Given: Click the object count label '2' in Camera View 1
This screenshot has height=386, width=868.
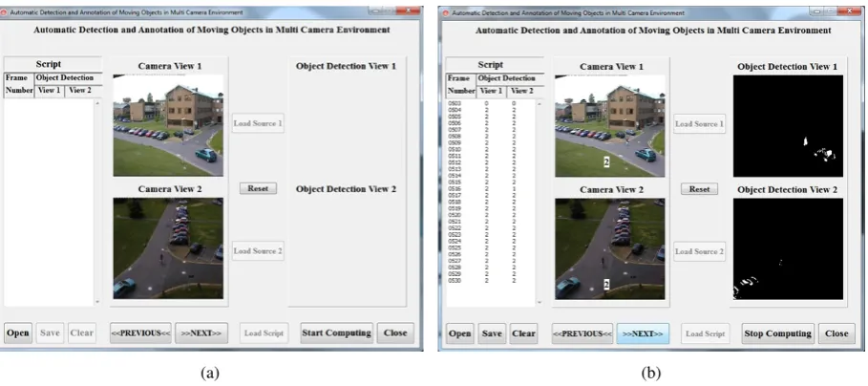Looking at the screenshot, I should click(606, 161).
